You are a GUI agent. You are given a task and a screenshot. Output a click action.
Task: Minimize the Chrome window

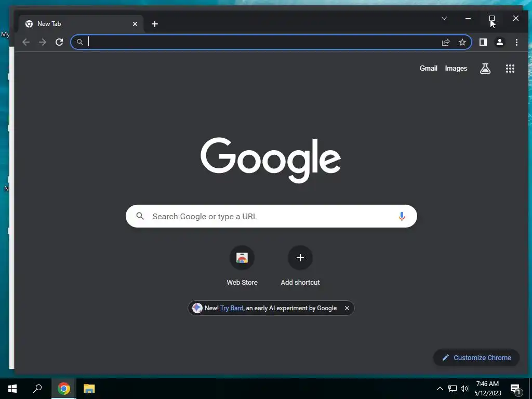tap(468, 18)
